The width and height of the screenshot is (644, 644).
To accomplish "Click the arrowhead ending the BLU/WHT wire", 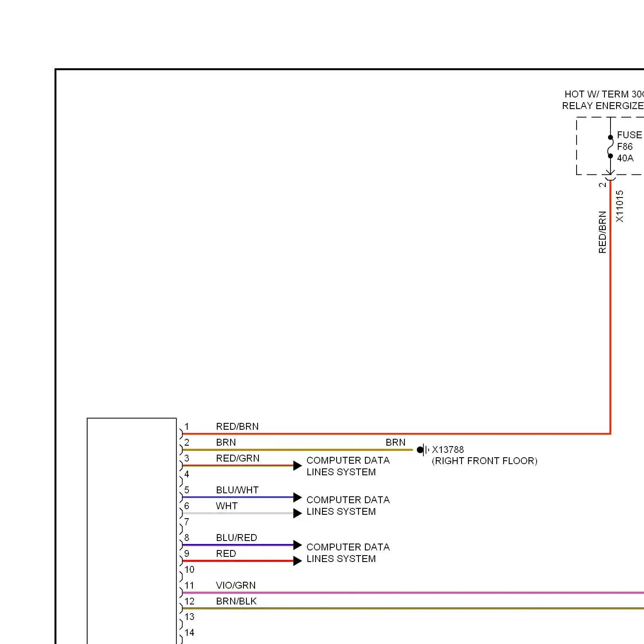I will (x=298, y=498).
